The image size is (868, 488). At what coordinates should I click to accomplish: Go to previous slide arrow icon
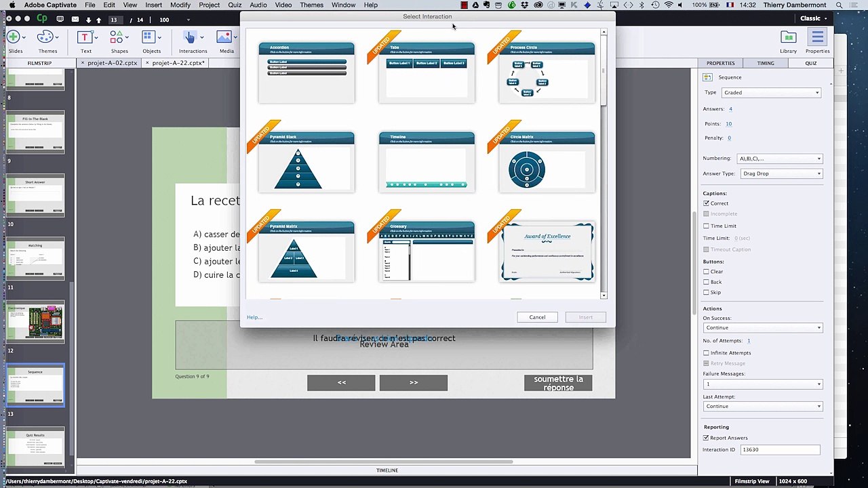pyautogui.click(x=98, y=20)
